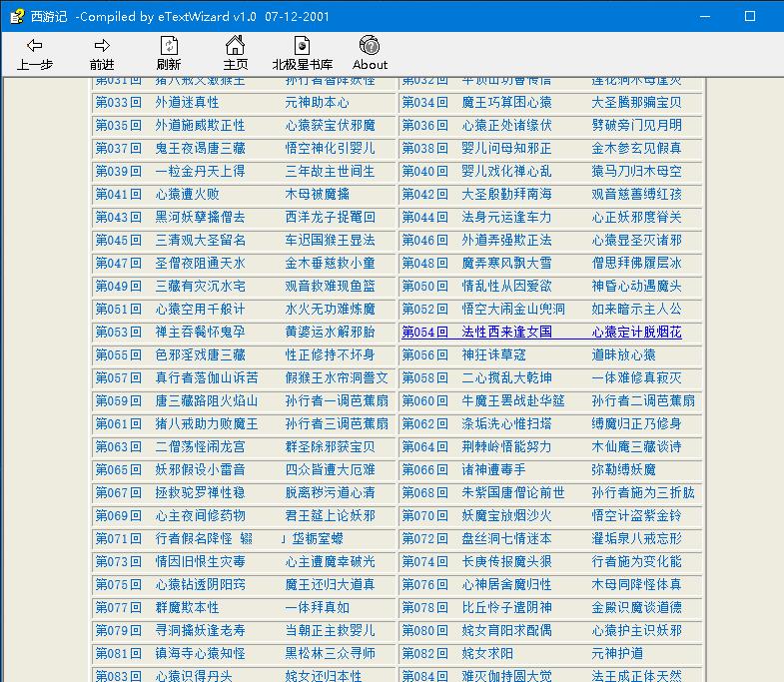The width and height of the screenshot is (784, 682).
Task: Click the app icon in title bar
Action: coord(17,16)
